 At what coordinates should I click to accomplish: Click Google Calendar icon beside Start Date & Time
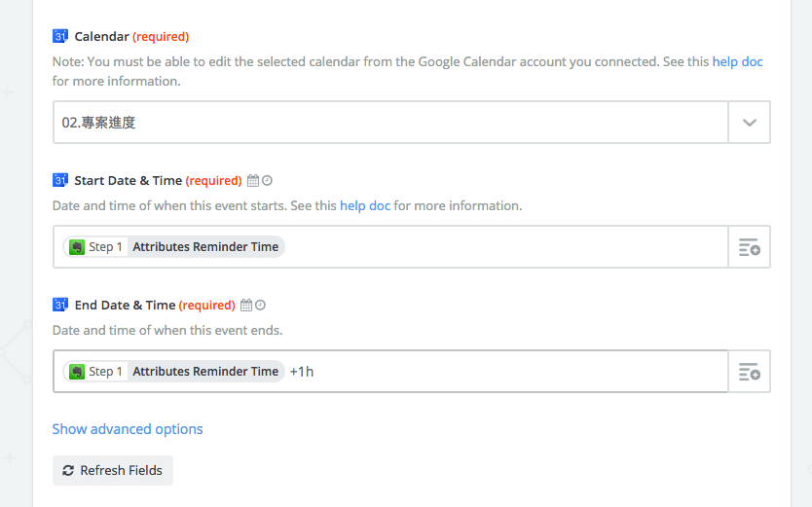pyautogui.click(x=60, y=180)
